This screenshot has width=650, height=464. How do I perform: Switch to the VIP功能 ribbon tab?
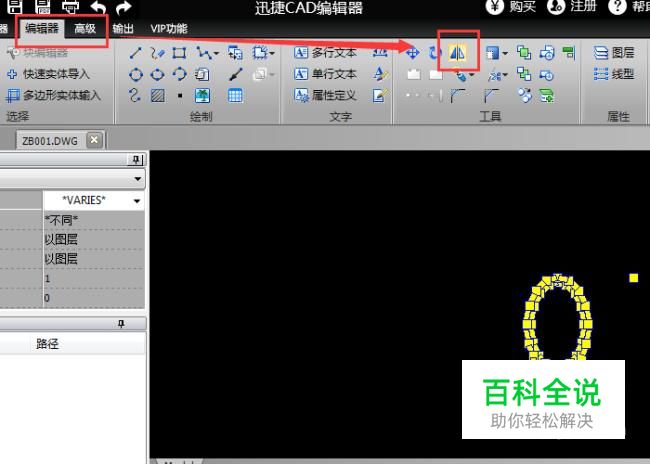[x=169, y=29]
